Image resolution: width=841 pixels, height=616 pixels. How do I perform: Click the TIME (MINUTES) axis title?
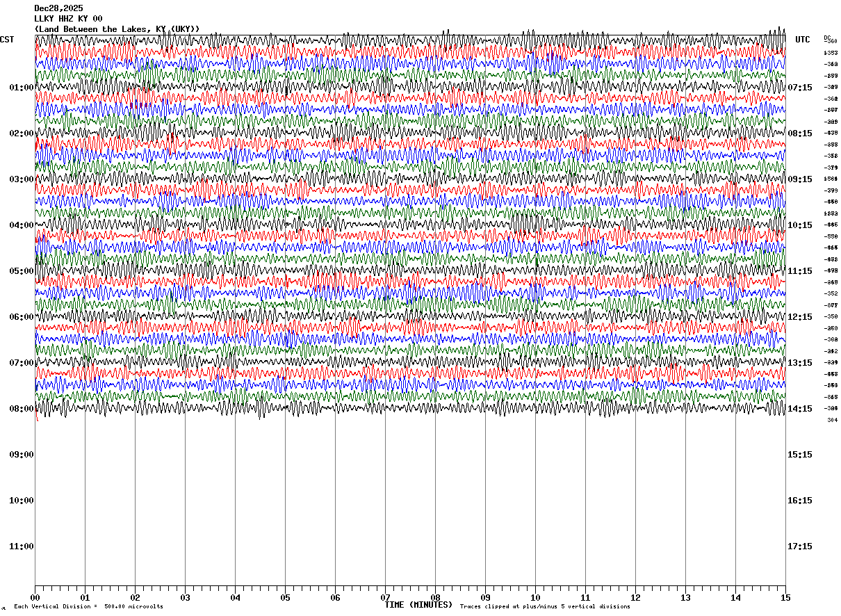[x=419, y=605]
